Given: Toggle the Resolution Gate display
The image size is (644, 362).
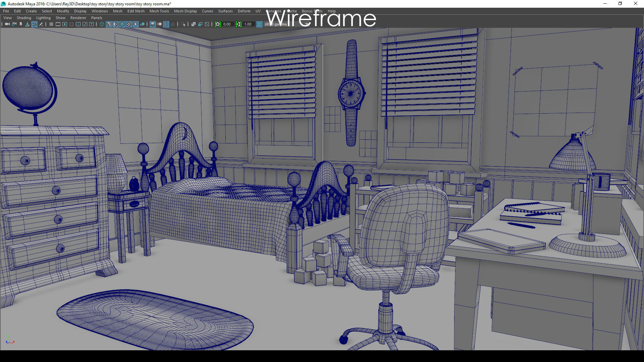Looking at the screenshot, I should tap(65, 24).
